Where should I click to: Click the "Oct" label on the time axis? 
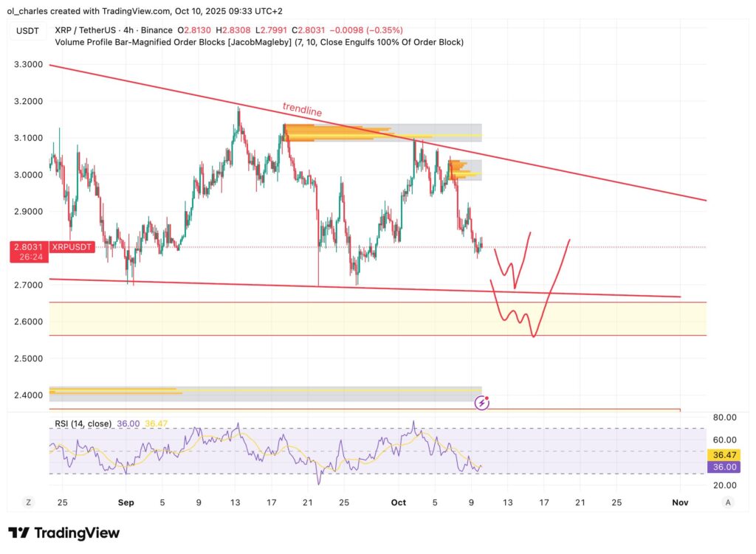(398, 502)
